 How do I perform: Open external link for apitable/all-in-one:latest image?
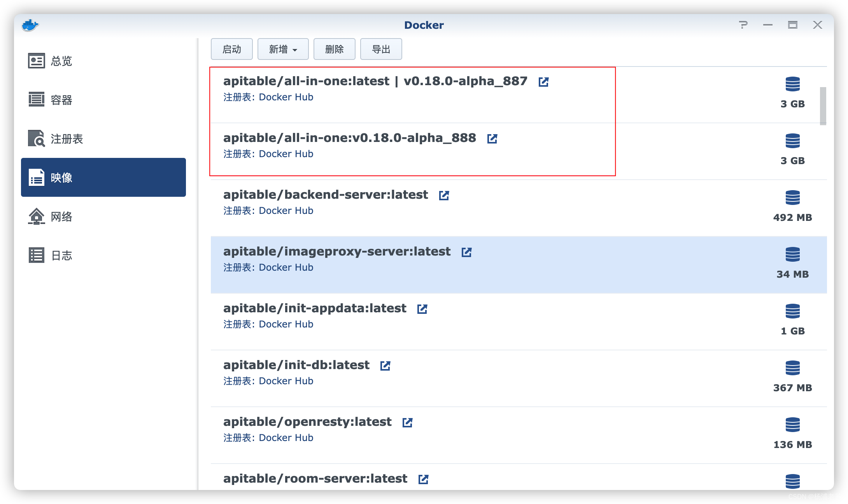click(x=543, y=82)
